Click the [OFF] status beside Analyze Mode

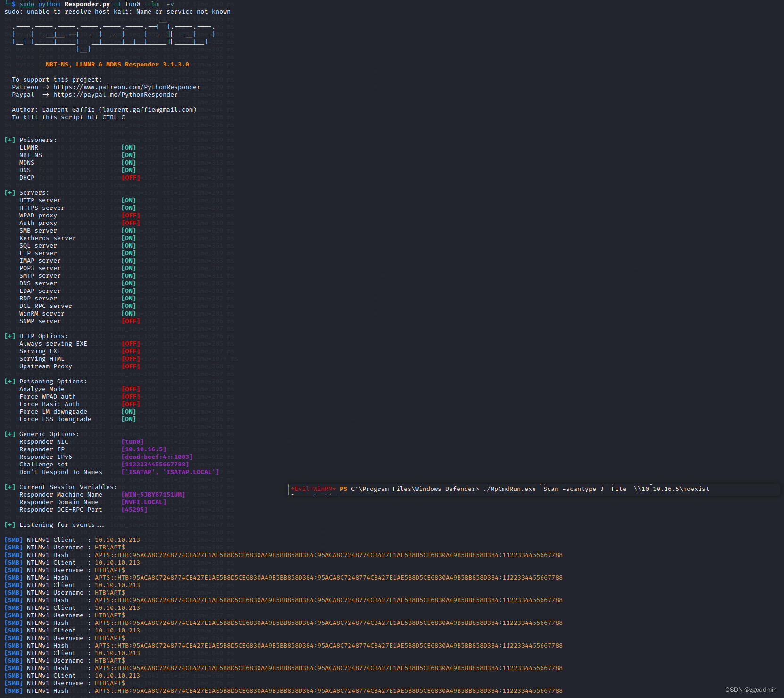tap(131, 389)
